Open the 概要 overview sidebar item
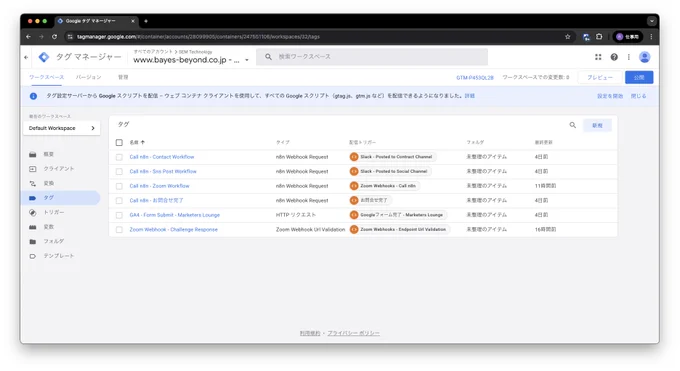The width and height of the screenshot is (680, 371). (x=61, y=154)
